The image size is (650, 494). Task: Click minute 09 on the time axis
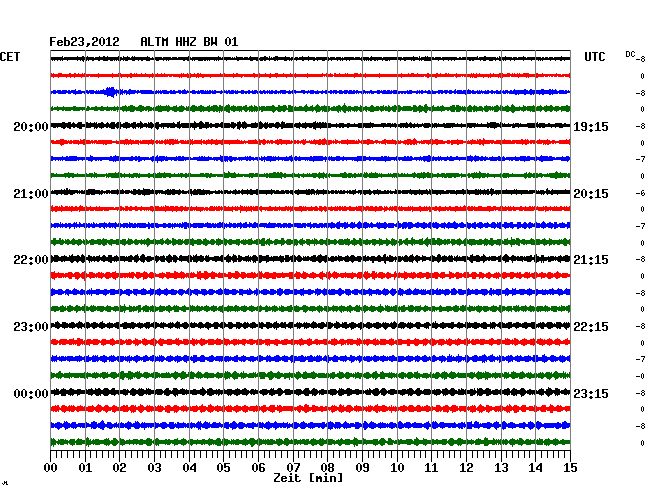362,467
